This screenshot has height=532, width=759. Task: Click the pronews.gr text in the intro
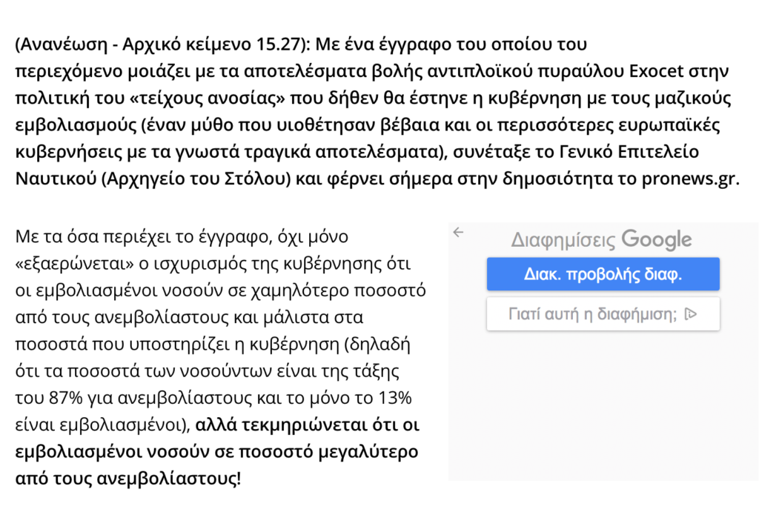pos(690,179)
